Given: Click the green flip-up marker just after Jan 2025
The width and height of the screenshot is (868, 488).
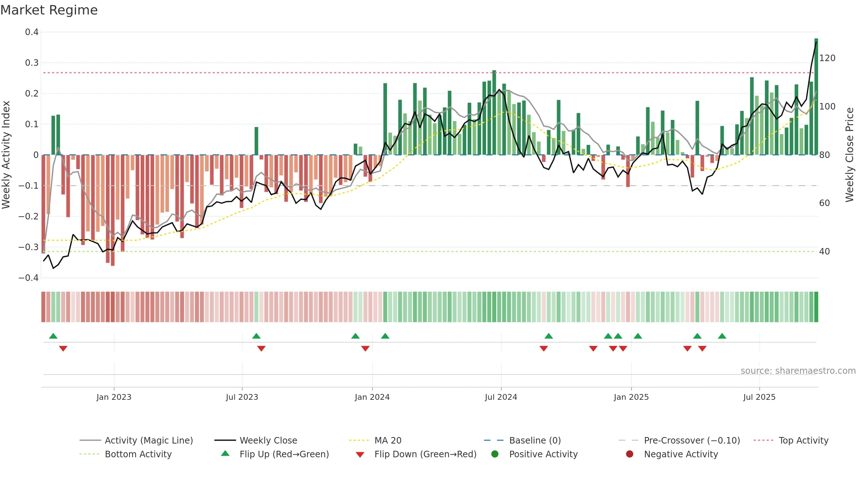Looking at the screenshot, I should click(x=638, y=336).
